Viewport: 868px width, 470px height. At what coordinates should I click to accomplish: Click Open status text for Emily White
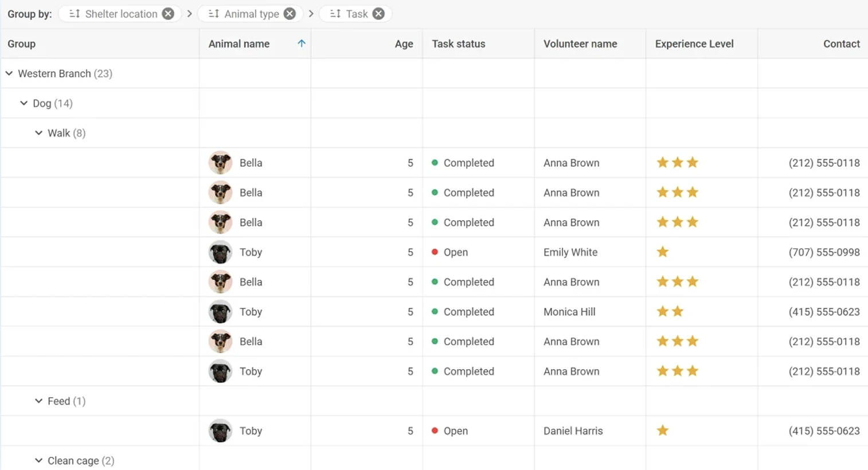[x=456, y=252]
